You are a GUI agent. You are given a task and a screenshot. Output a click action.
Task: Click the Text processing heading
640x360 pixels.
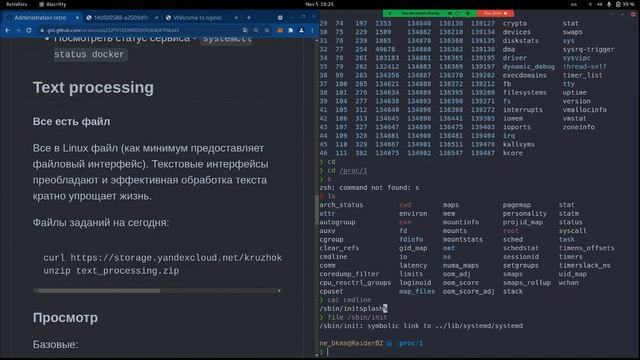tap(93, 87)
